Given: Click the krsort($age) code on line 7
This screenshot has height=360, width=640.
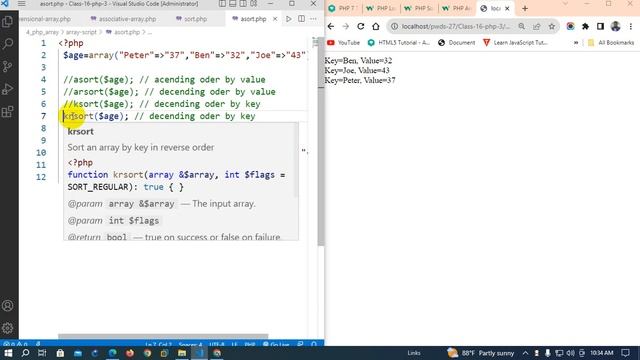Looking at the screenshot, I should pos(96,116).
